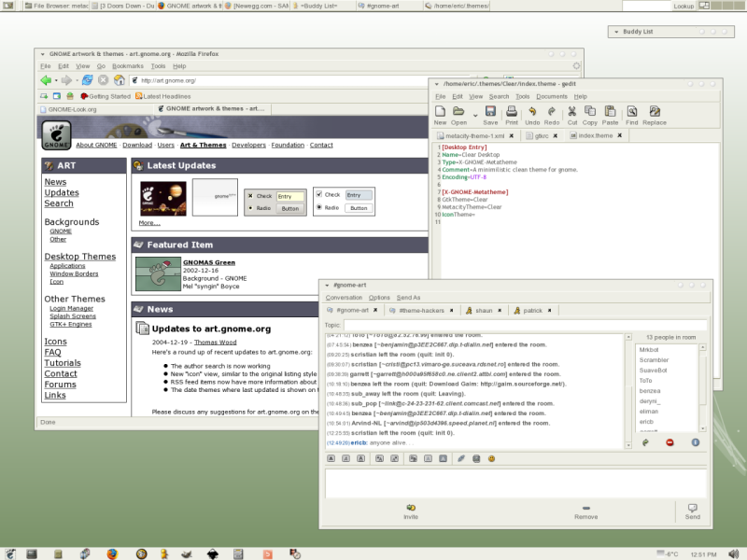Click space-themed background thumbnail in Latest Updates
The image size is (747, 560).
click(x=162, y=199)
